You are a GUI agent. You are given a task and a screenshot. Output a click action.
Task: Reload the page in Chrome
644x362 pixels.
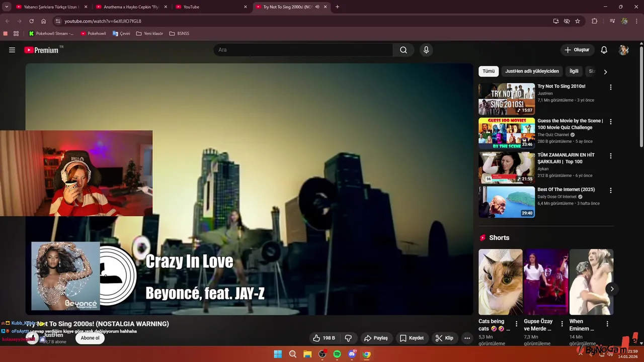tap(31, 21)
